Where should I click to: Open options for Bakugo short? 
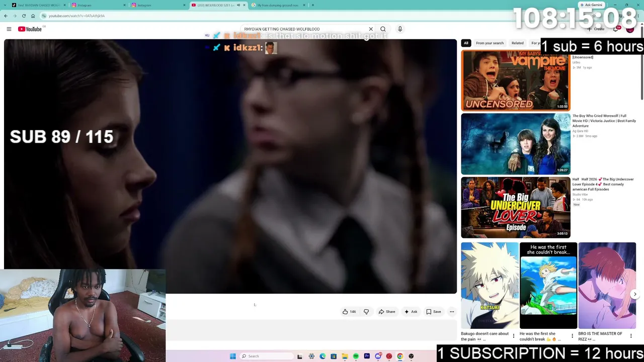(x=514, y=336)
